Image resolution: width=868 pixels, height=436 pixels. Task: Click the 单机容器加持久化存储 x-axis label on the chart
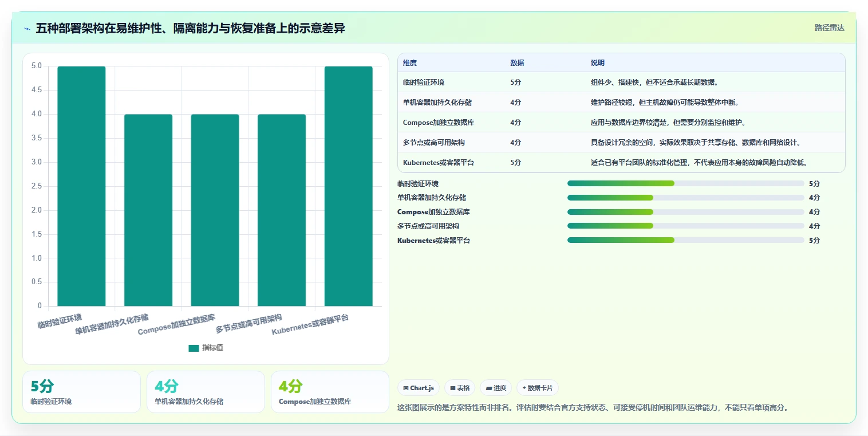click(x=112, y=324)
